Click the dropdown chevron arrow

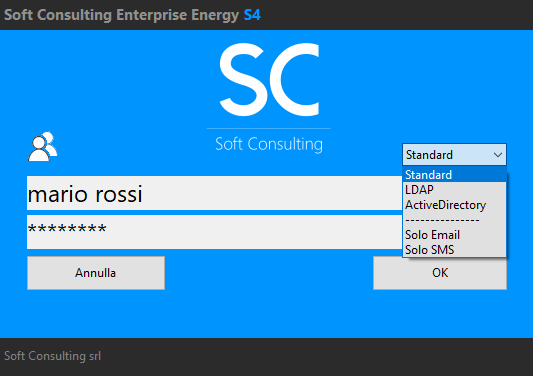(x=498, y=155)
